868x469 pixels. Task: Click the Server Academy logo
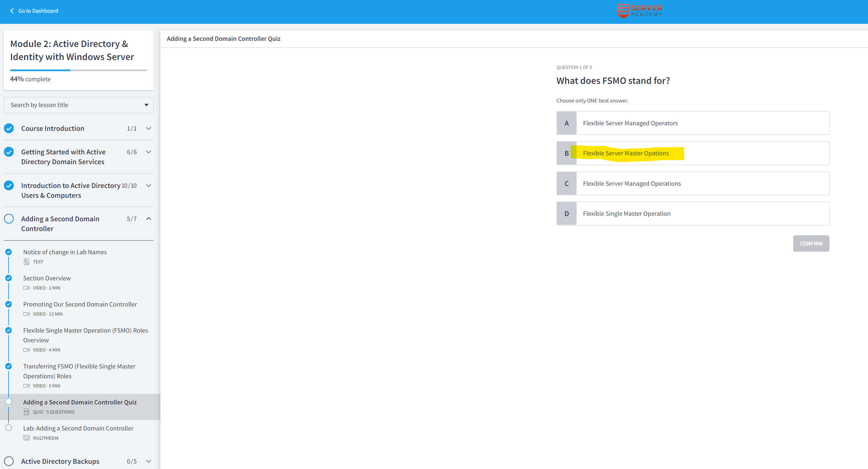[x=640, y=11]
